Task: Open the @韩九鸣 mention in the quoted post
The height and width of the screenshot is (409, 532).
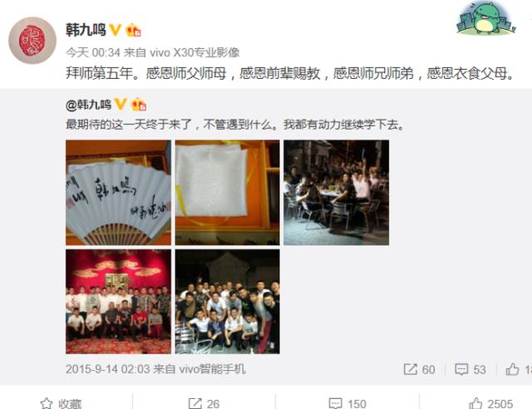Action: [89, 105]
